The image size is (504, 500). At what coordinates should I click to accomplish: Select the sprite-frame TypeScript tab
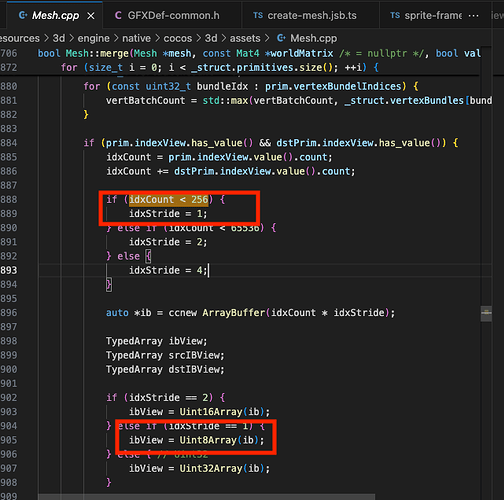[426, 15]
